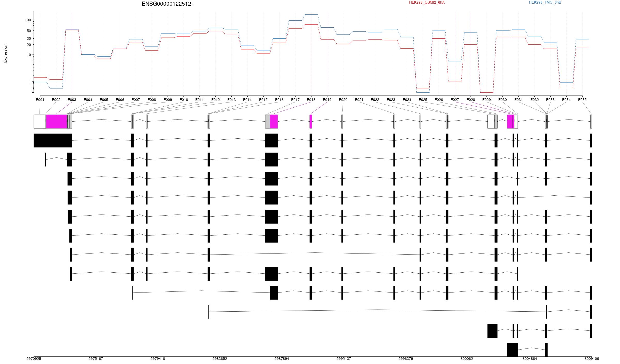Click exon label E015
This screenshot has width=620, height=364.
click(263, 100)
